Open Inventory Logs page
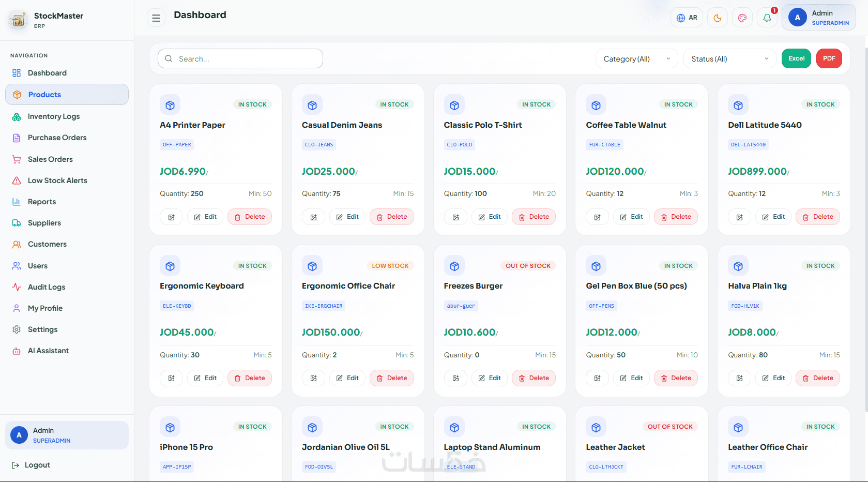 (x=67, y=116)
